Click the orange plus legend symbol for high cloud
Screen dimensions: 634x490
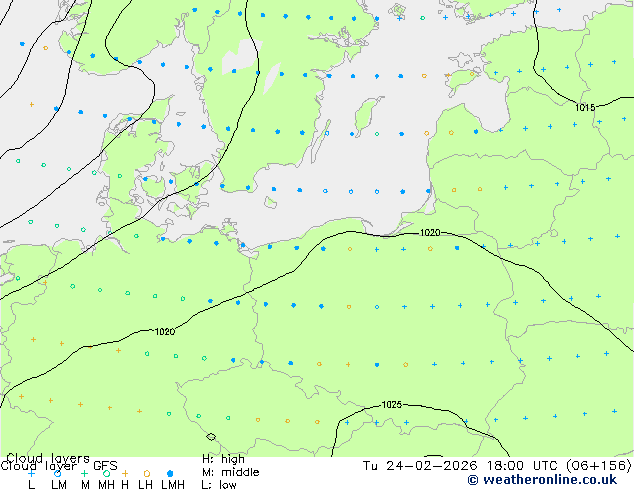125,473
